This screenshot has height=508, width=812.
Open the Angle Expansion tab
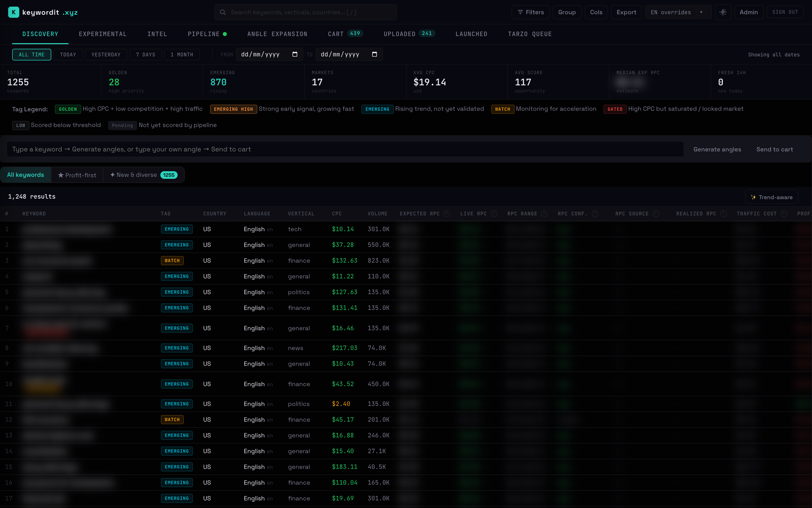(277, 34)
